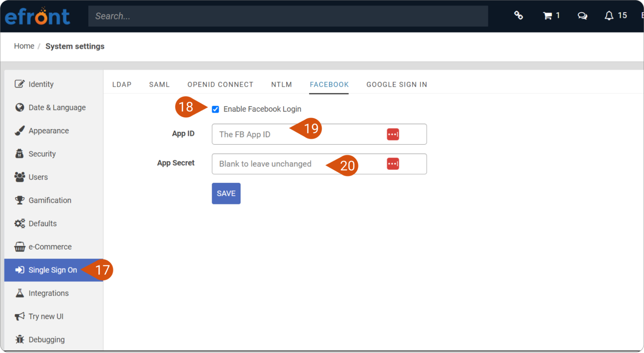Viewport: 644px width, 353px height.
Task: Open Integrations settings label
Action: 49,293
